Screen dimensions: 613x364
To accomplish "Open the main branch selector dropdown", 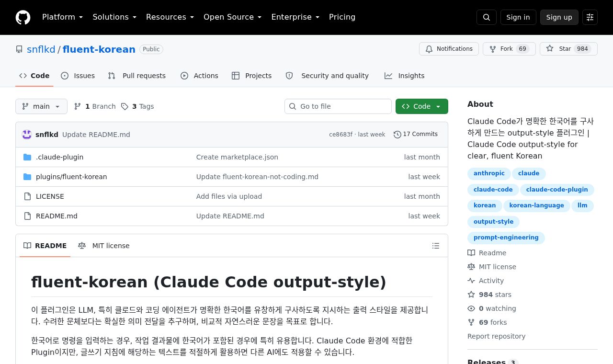I will click(x=41, y=106).
